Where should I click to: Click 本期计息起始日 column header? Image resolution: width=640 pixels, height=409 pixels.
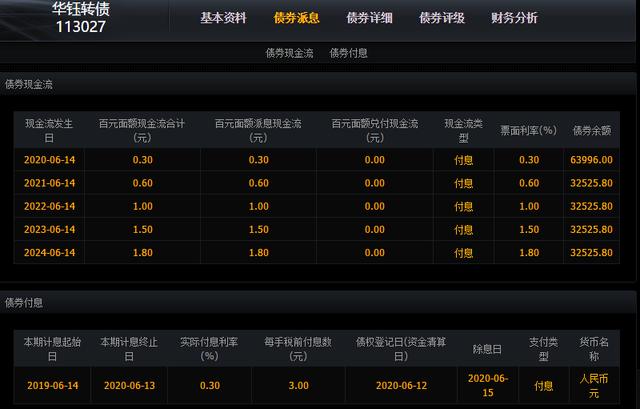tap(52, 349)
